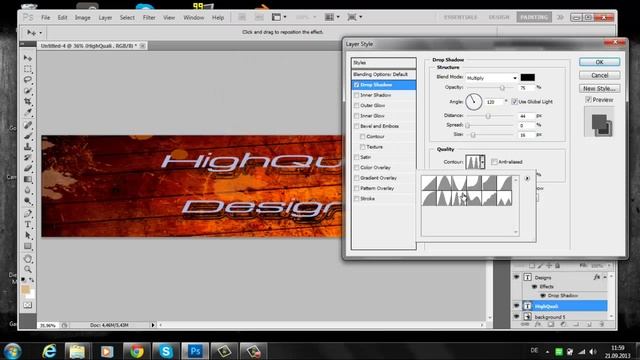Enable the Stroke checkbox
This screenshot has width=640, height=360.
click(x=356, y=198)
